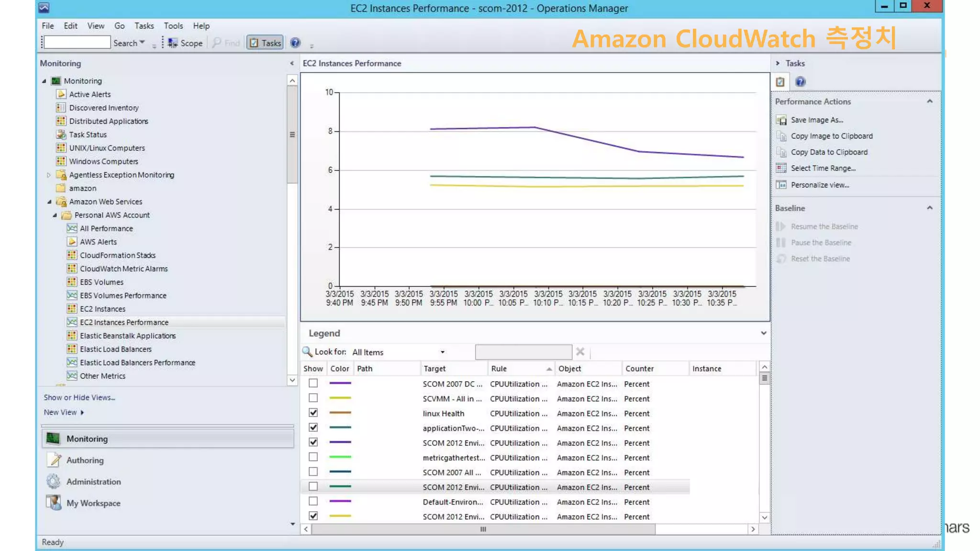Check the metricgathertest legend checkbox
Screen dimensions: 980x551
(313, 457)
